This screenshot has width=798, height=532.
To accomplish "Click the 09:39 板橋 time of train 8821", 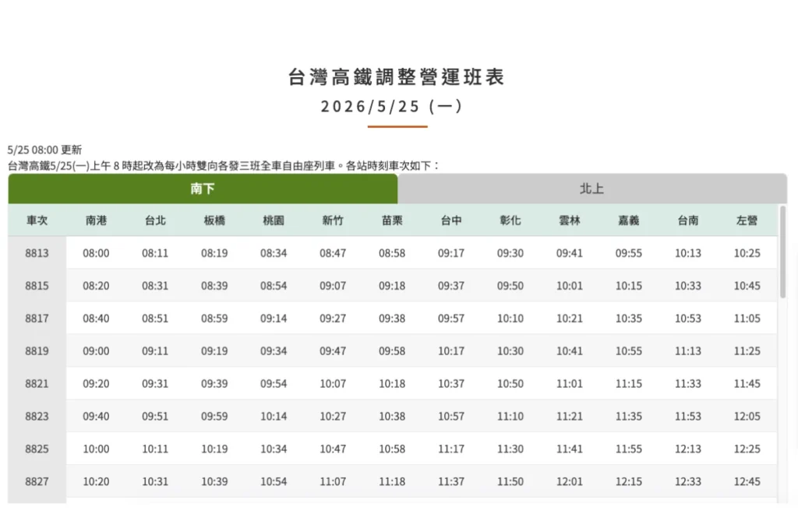I will coord(214,383).
